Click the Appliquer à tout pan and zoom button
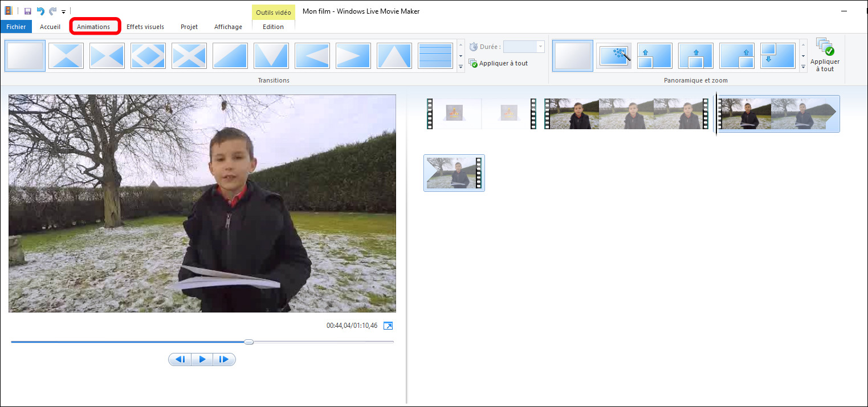This screenshot has height=407, width=868. pyautogui.click(x=825, y=55)
